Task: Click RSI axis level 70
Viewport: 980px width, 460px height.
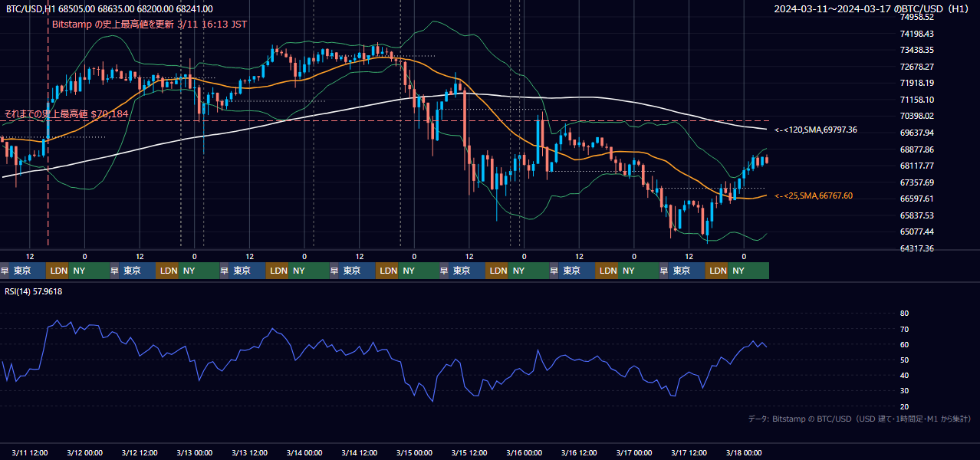Action: click(904, 329)
